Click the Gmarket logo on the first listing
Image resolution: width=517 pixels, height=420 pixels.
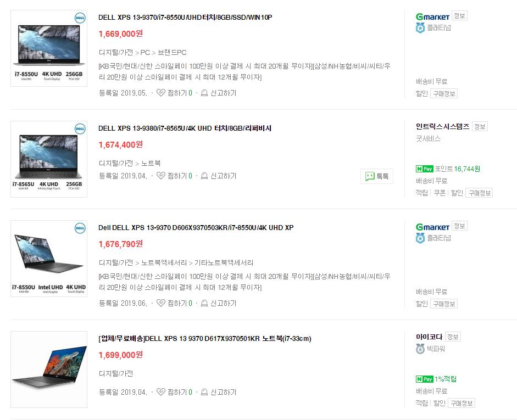432,16
